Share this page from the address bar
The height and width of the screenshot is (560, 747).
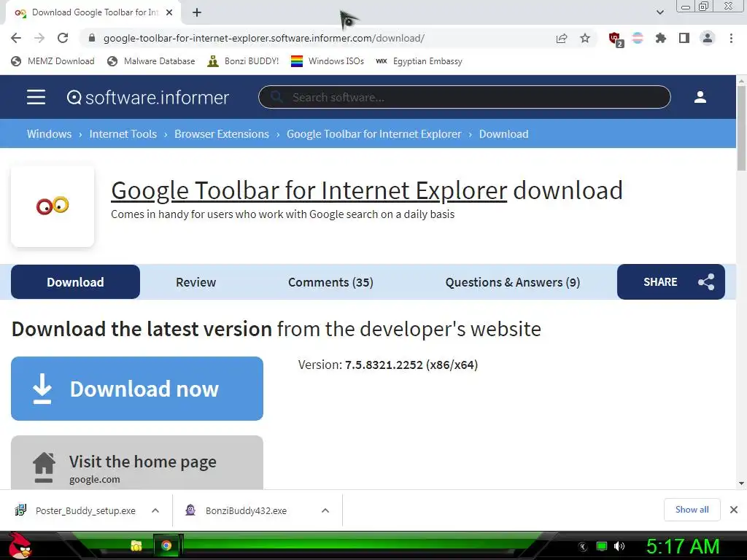(x=562, y=38)
